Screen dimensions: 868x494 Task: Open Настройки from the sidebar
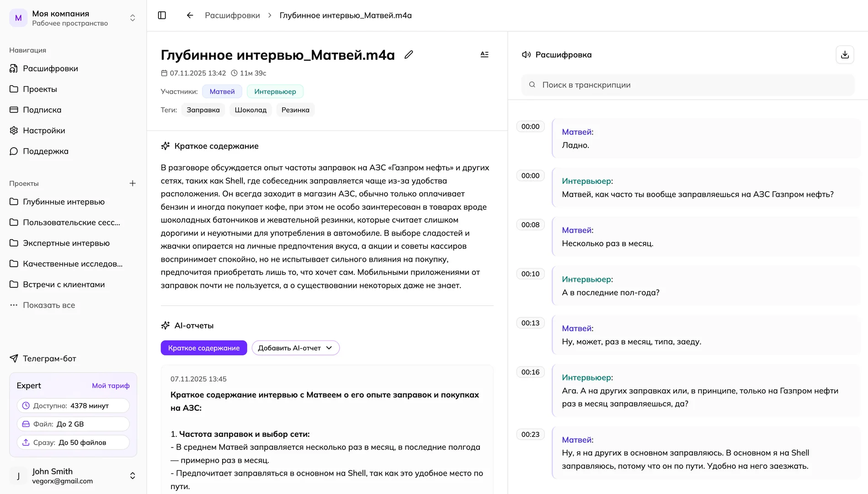(x=45, y=130)
